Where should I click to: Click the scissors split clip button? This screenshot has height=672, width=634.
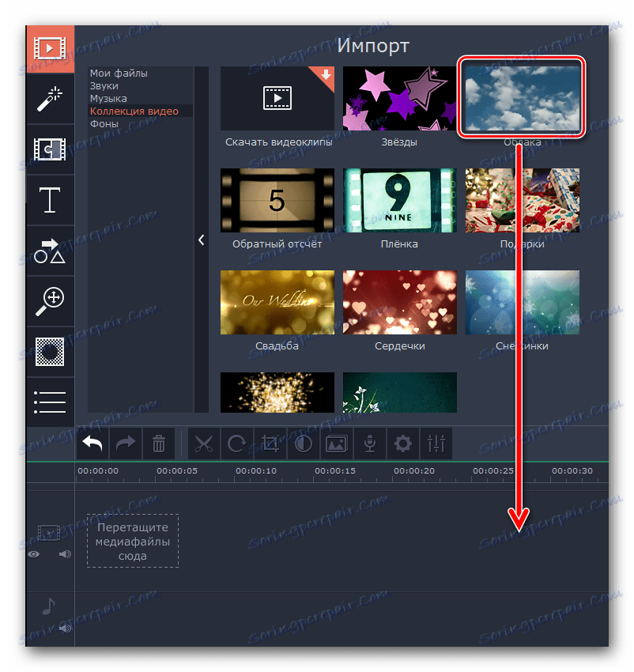(x=204, y=444)
